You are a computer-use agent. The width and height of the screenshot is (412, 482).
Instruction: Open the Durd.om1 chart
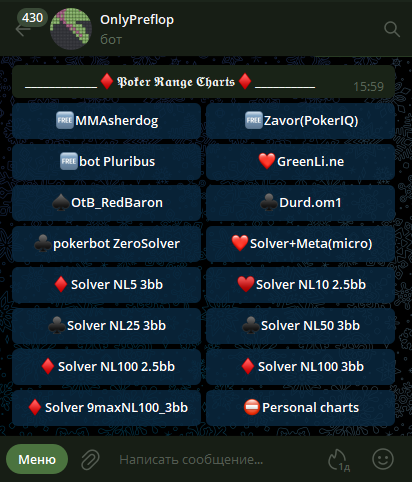point(300,203)
